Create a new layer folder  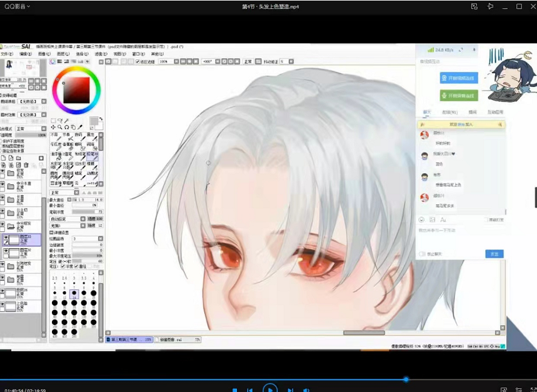click(19, 158)
